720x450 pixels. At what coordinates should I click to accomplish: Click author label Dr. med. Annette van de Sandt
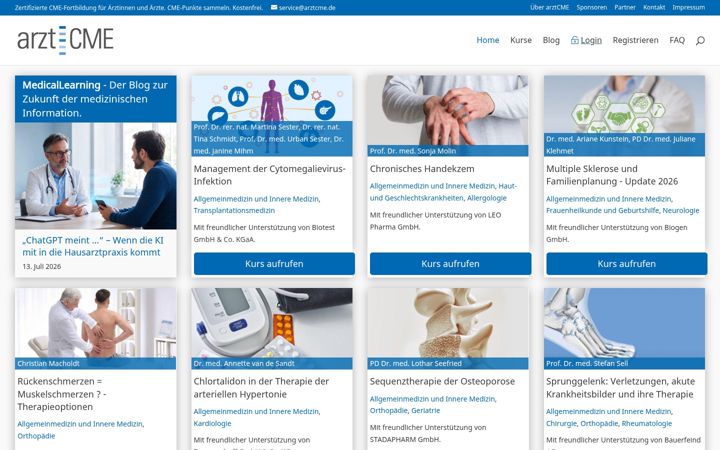(x=244, y=363)
